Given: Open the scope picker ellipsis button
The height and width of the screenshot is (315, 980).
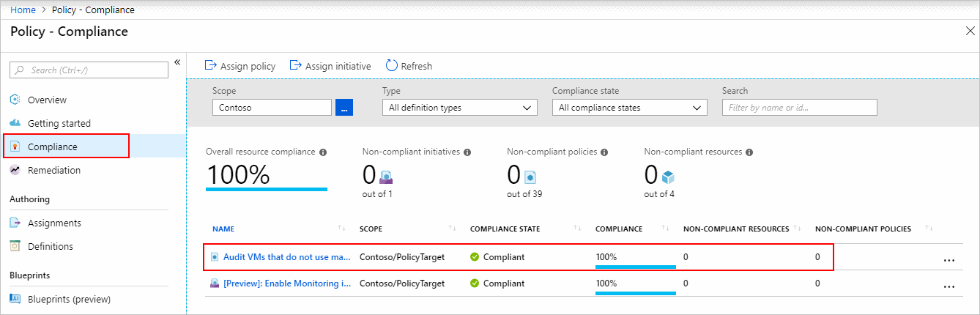Looking at the screenshot, I should pos(344,108).
